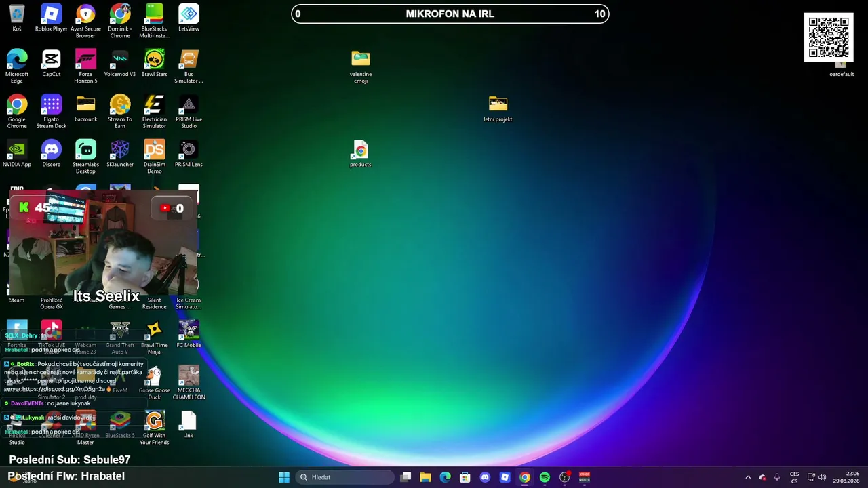Launch BlueStacks Multi-Instance desktop shortcut

[x=154, y=21]
